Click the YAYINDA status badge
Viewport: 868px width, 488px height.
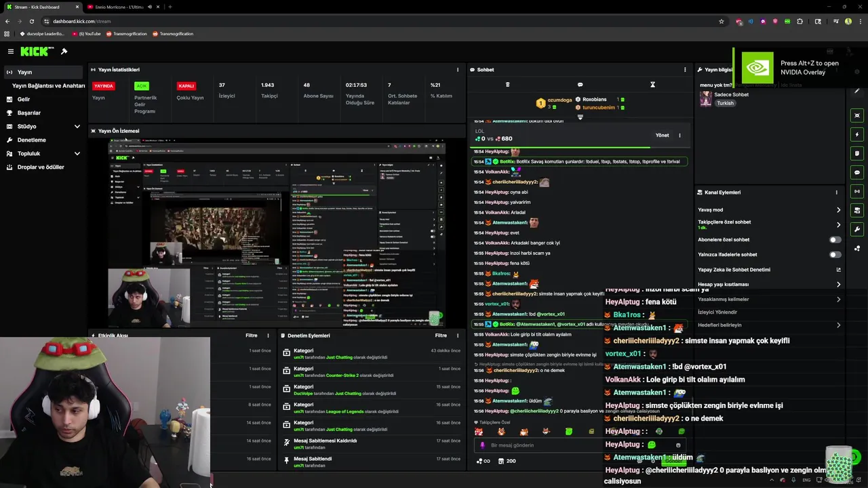tap(104, 86)
